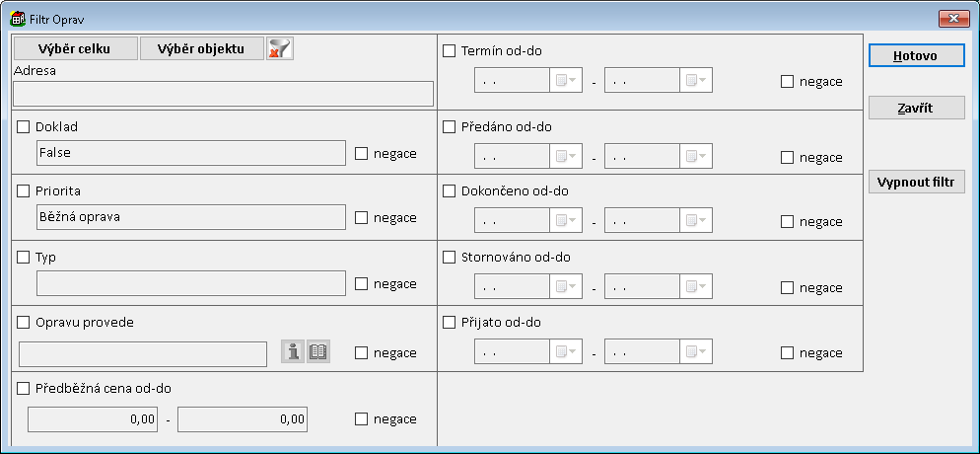This screenshot has height=454, width=980.
Task: Tick the Priorita filter checkbox
Action: click(24, 190)
